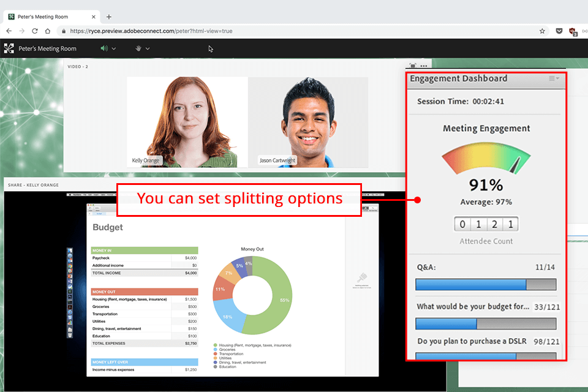Click the SHARE - KELLY ORANGE pod title
The image size is (588, 392).
[x=33, y=185]
